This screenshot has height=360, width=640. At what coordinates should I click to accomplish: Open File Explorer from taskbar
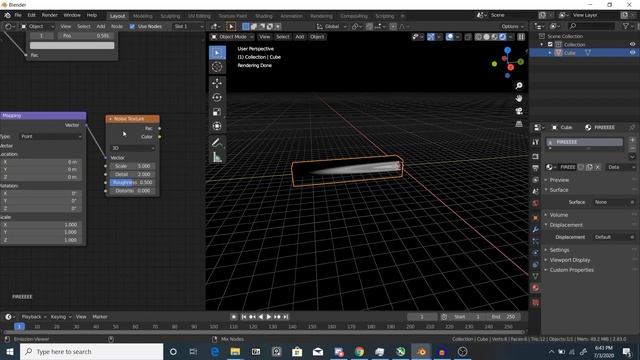[235, 351]
